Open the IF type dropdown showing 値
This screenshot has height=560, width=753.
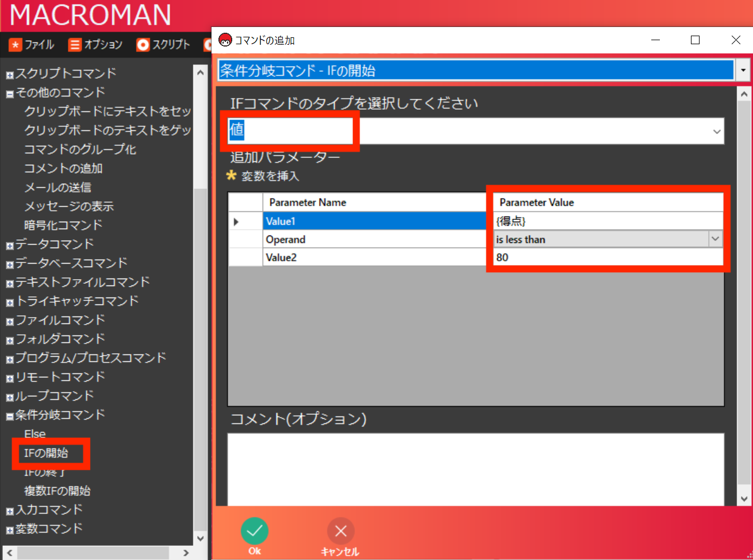[x=717, y=132]
